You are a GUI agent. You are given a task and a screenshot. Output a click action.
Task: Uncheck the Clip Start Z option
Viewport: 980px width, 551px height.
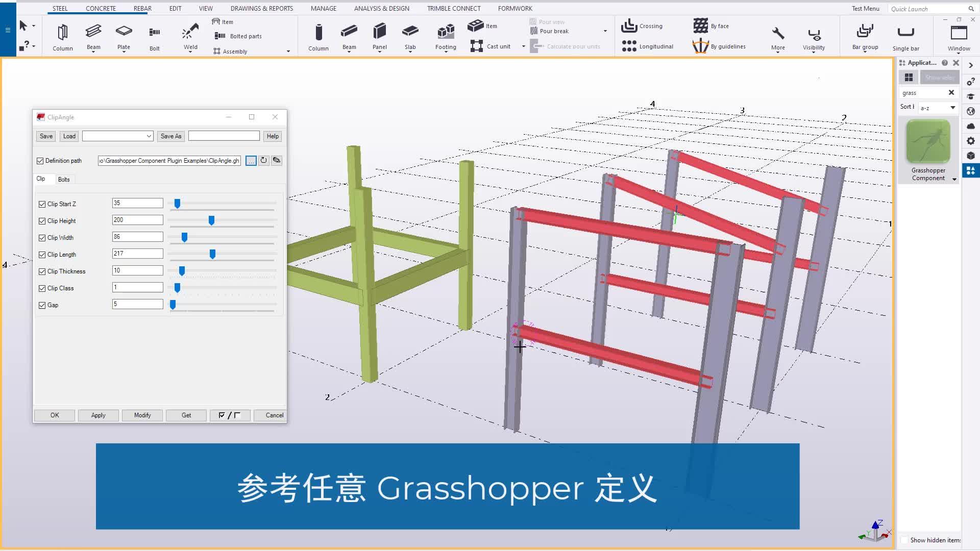[x=42, y=204]
